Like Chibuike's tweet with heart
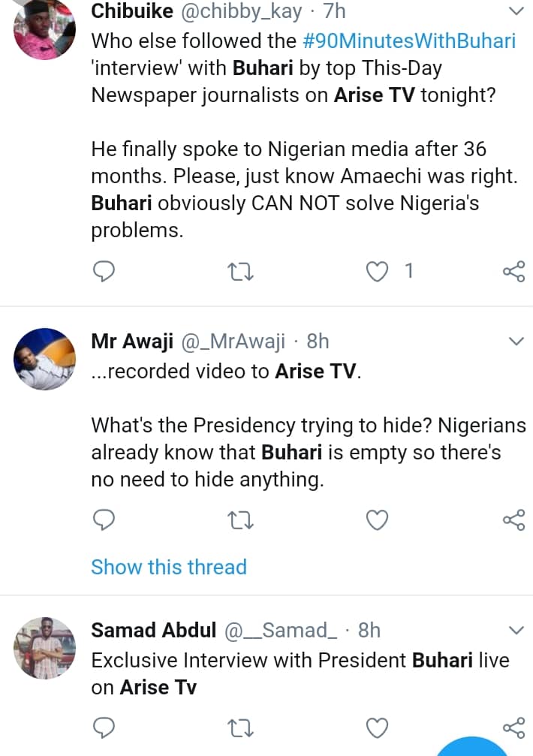The width and height of the screenshot is (533, 756). pyautogui.click(x=375, y=271)
